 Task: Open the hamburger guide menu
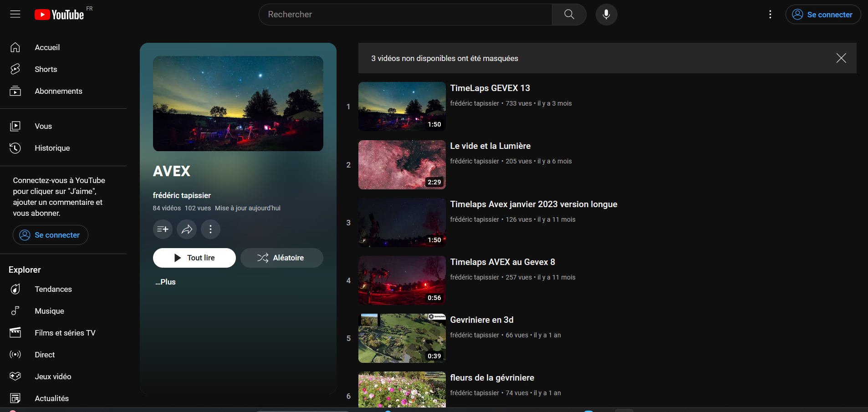coord(15,14)
